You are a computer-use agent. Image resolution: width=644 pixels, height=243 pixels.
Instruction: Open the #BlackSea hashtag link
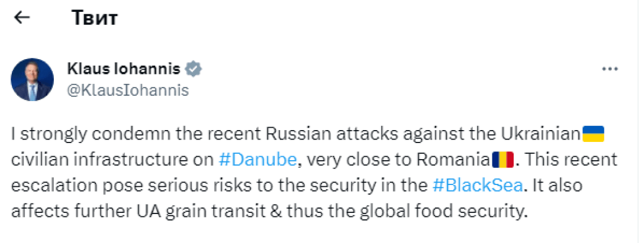tap(477, 185)
